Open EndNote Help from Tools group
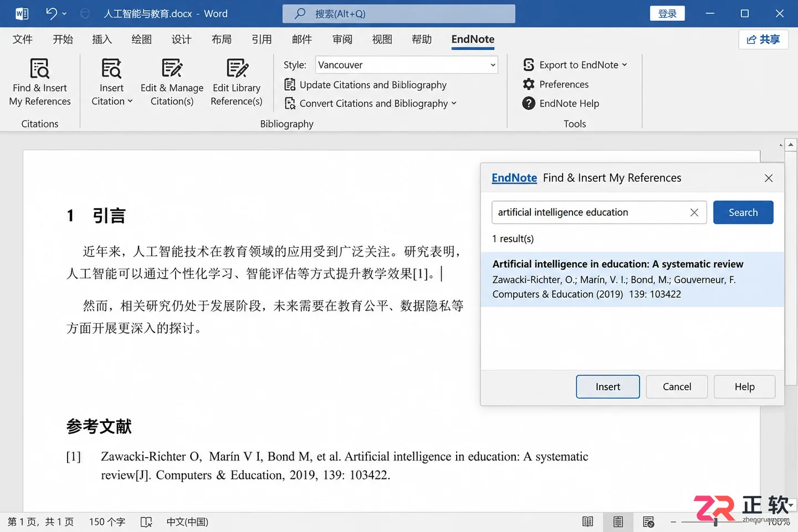 (561, 104)
